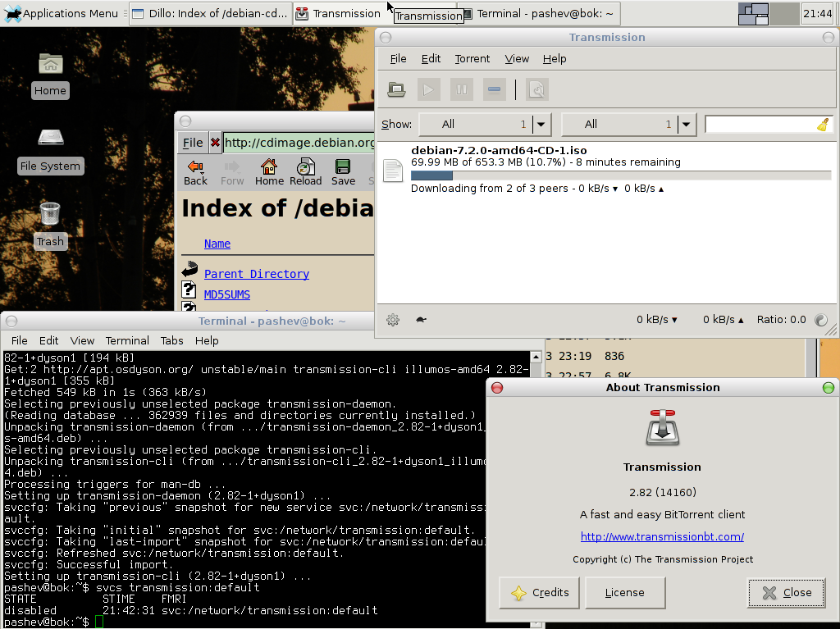
Task: Save the page in Dillo
Action: point(343,172)
